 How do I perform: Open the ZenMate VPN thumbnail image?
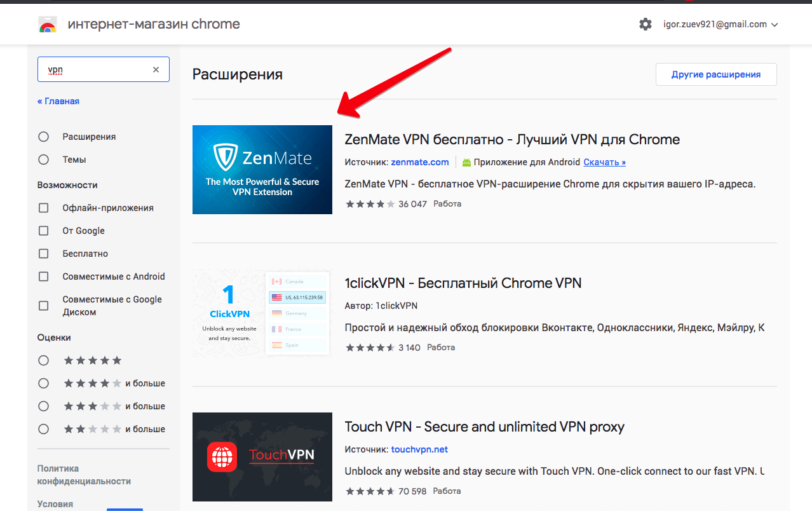tap(262, 170)
